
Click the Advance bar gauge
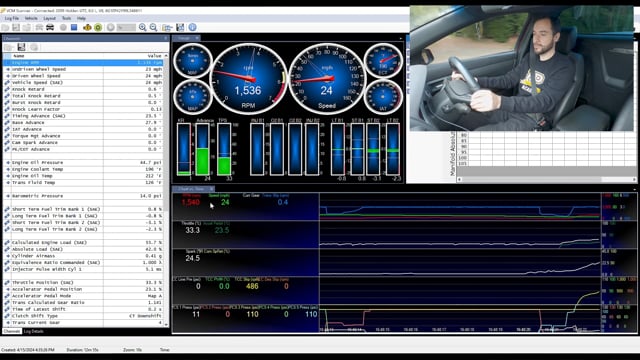[202, 149]
